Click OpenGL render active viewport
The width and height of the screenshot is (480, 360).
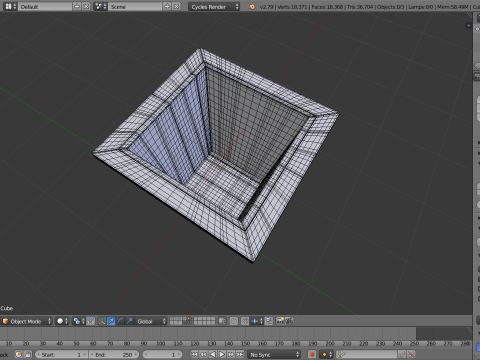click(280, 321)
